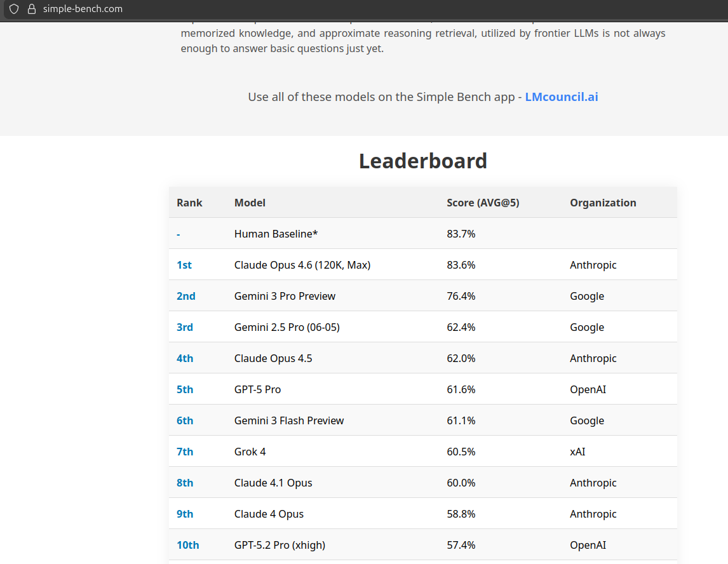Click the Organization column header
This screenshot has height=564, width=728.
[x=603, y=203]
